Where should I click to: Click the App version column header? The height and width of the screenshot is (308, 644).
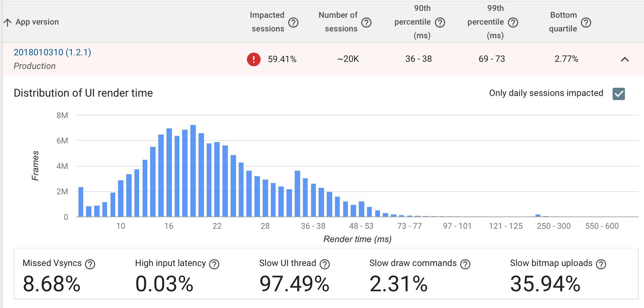[36, 22]
